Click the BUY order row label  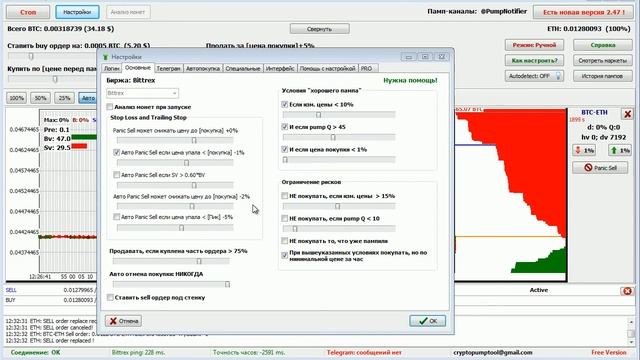pos(10,300)
